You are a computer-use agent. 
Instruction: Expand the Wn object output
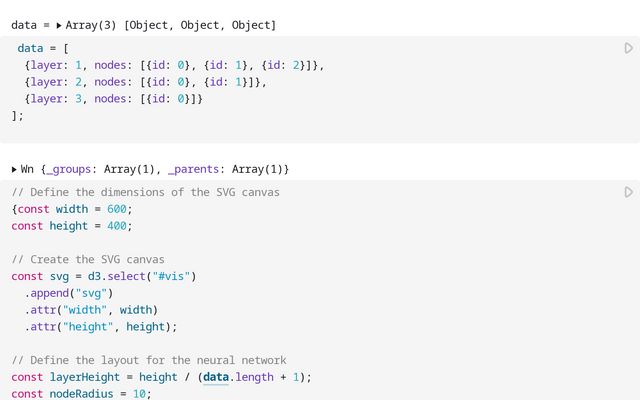(14, 169)
